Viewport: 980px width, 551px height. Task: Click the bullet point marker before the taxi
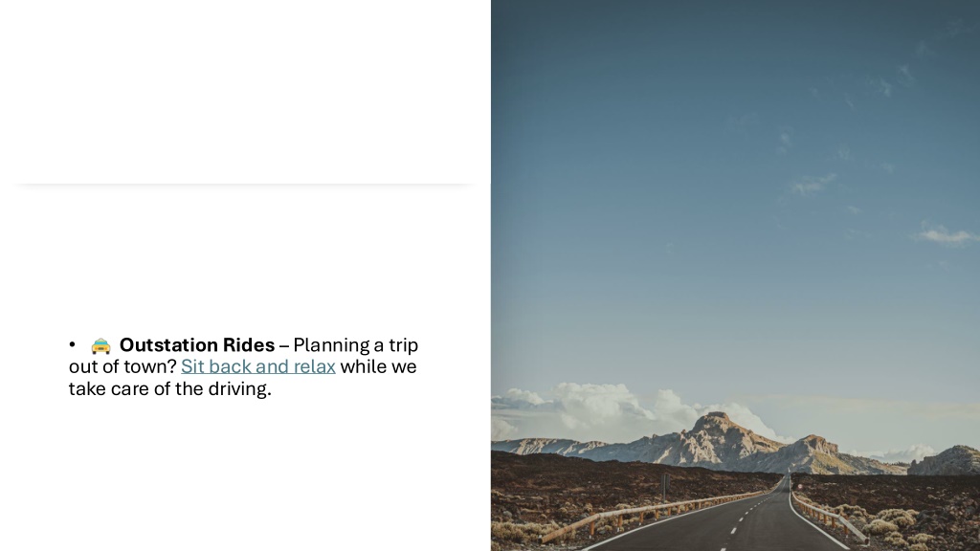73,344
